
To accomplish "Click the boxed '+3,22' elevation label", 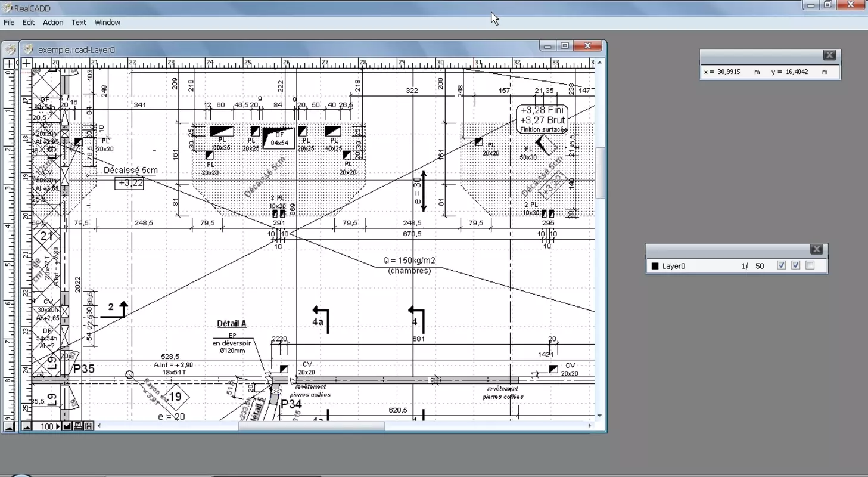I will (129, 183).
